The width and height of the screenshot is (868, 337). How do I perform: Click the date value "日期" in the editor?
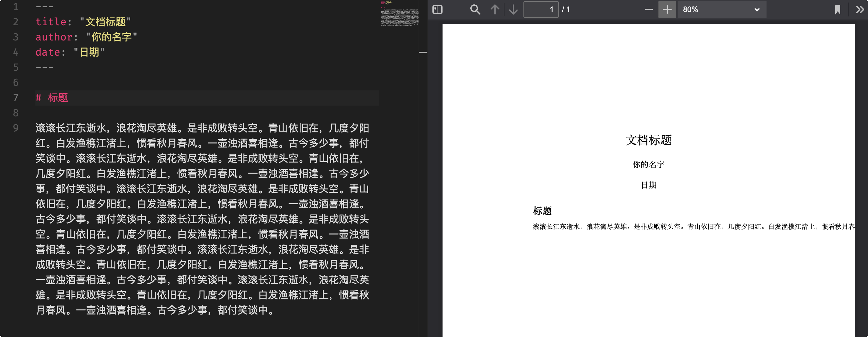89,52
